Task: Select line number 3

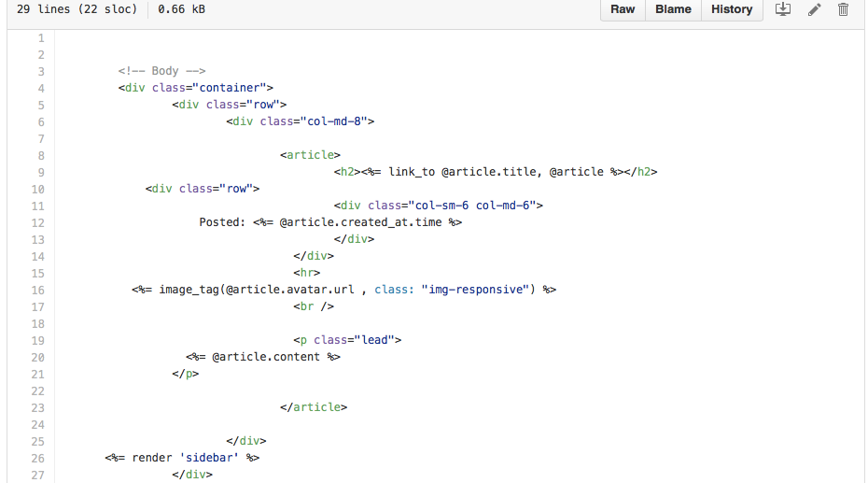Action: coord(41,71)
